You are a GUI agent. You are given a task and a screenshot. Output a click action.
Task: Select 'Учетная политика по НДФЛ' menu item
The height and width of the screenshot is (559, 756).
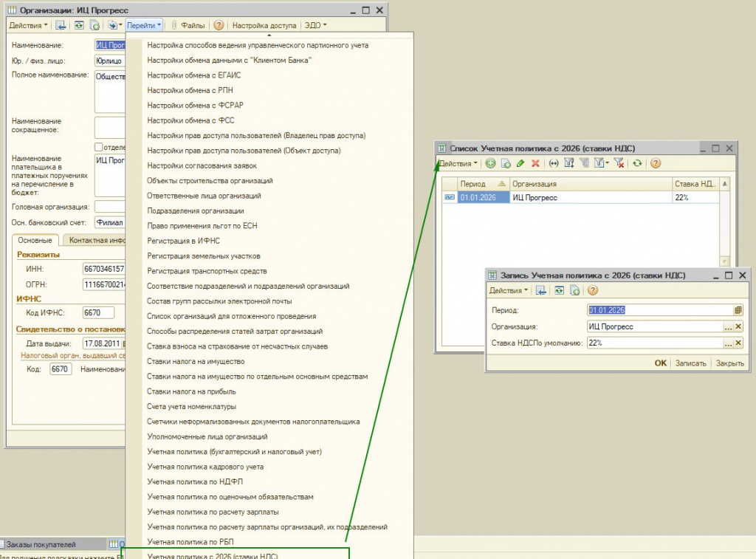coord(195,481)
